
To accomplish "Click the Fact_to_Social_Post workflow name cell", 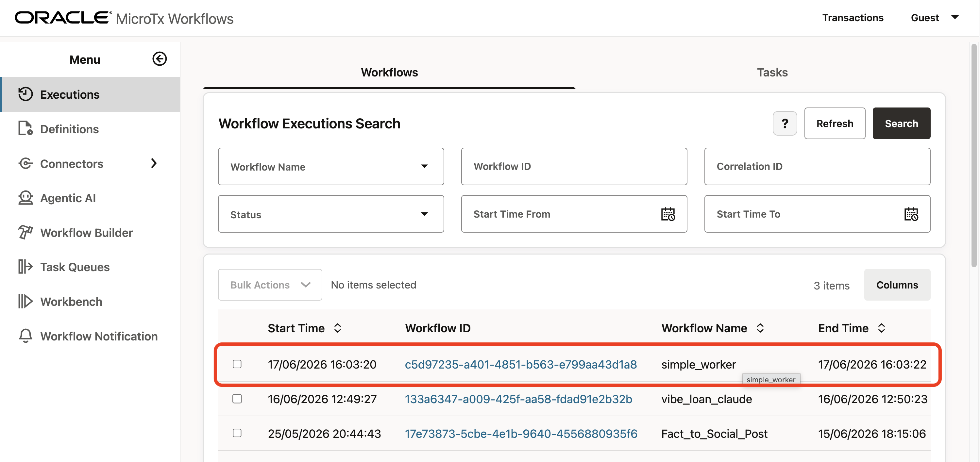I will [715, 434].
